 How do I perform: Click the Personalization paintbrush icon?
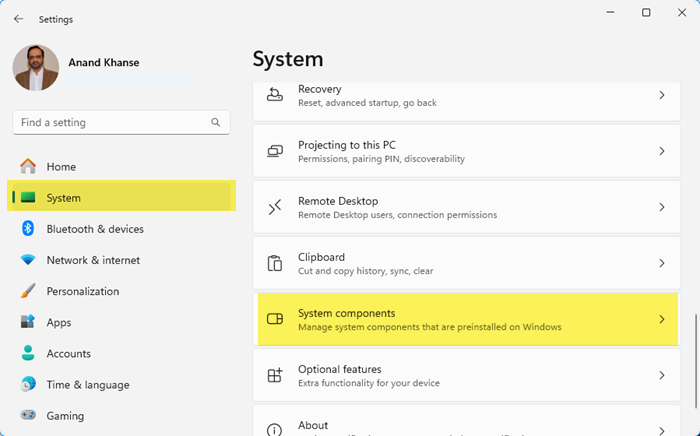click(28, 292)
